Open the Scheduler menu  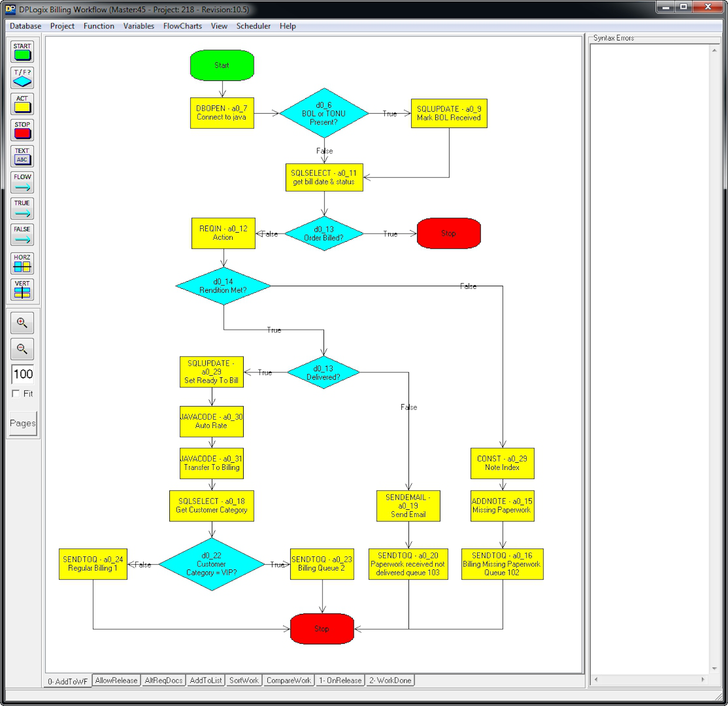[253, 26]
